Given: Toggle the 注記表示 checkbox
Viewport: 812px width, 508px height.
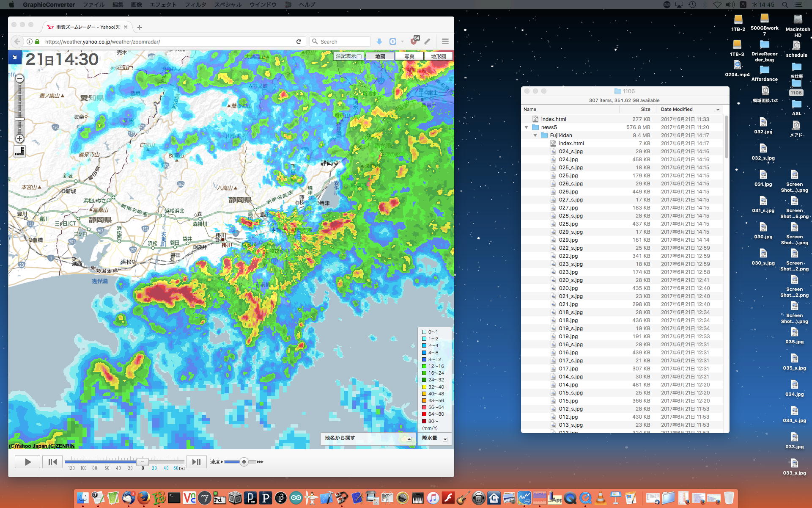Looking at the screenshot, I should (x=359, y=56).
